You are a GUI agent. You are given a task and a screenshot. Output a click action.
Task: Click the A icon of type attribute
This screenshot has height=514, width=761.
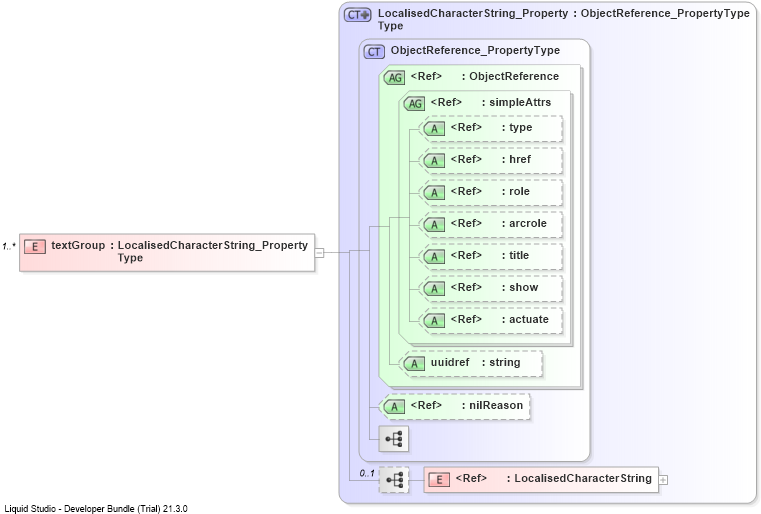[x=434, y=129]
